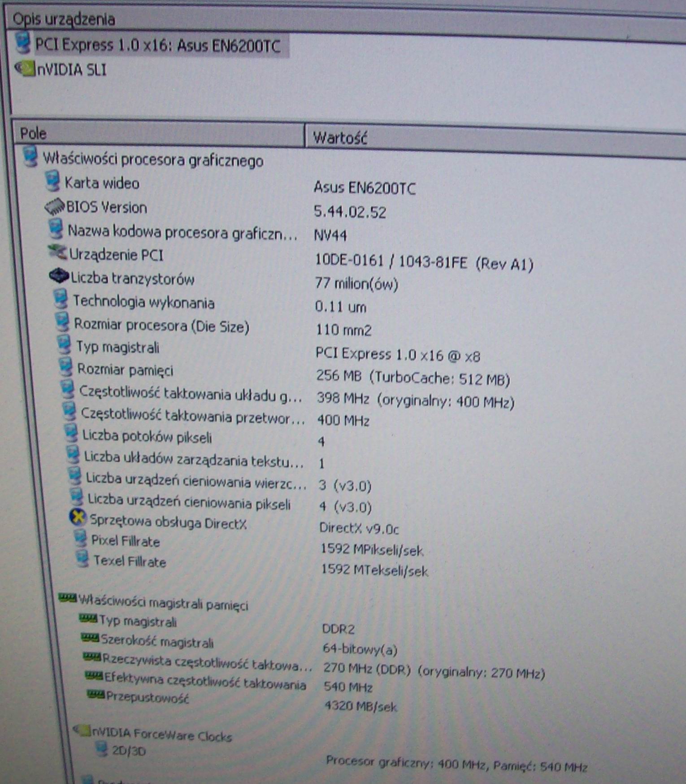Select value Procesor graficzny: 400 MHz, Pamięć: 540 MHz
This screenshot has height=784, width=686.
point(456,764)
